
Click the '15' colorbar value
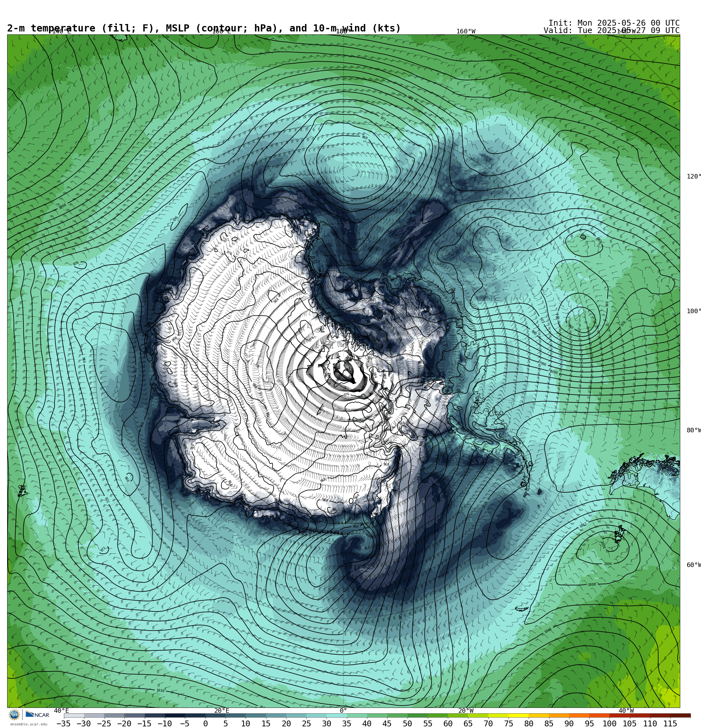point(266,723)
